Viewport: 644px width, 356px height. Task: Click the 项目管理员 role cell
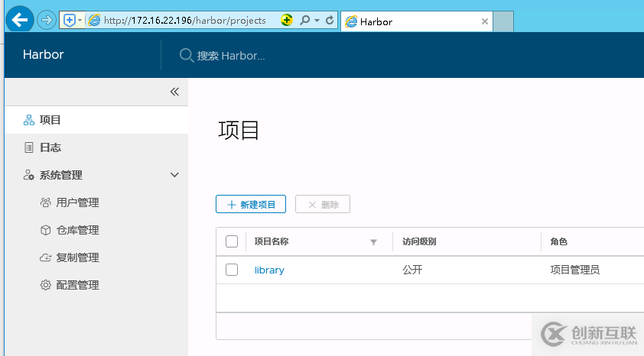pyautogui.click(x=574, y=270)
